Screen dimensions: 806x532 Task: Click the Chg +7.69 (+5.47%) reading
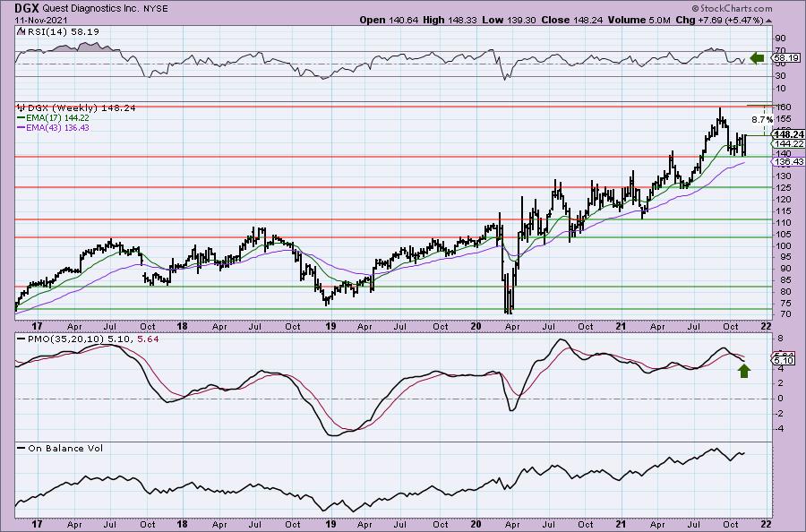720,20
